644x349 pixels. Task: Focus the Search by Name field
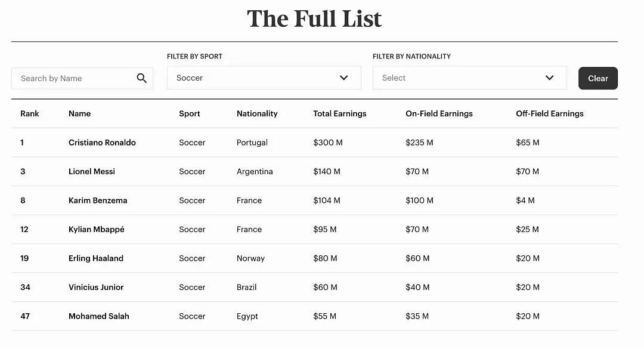pyautogui.click(x=82, y=78)
